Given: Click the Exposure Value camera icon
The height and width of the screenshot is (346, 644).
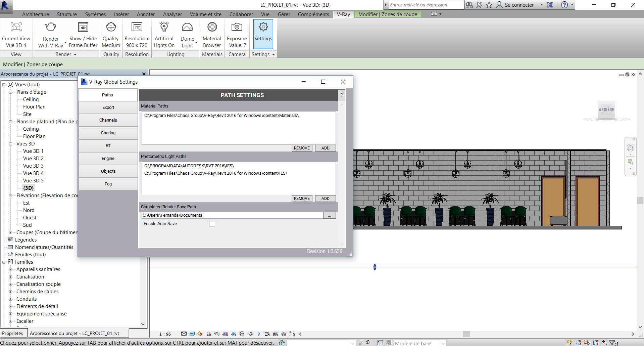Looking at the screenshot, I should 237,28.
